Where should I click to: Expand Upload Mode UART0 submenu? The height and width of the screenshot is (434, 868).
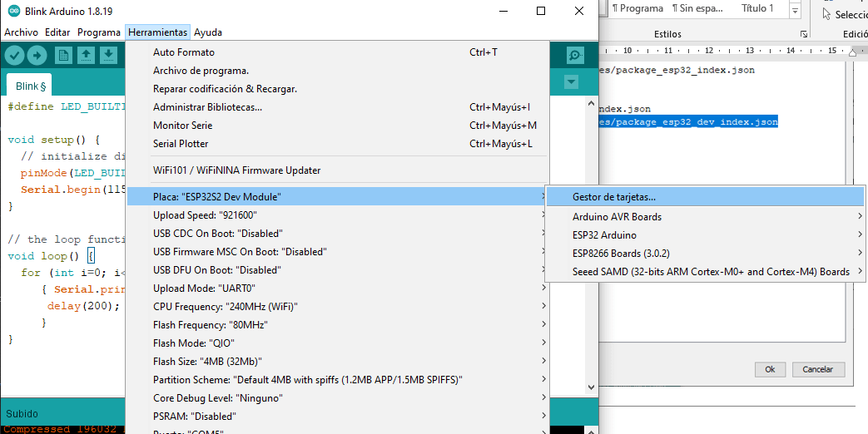click(x=338, y=289)
